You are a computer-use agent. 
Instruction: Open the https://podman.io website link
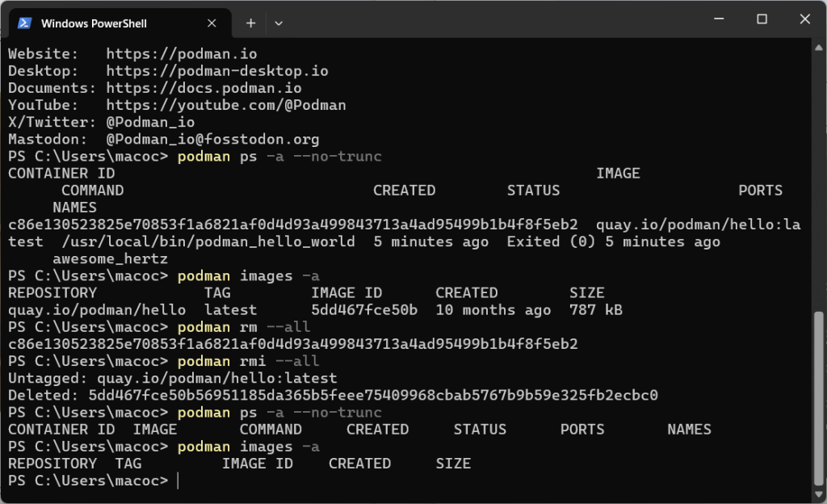[x=181, y=54]
